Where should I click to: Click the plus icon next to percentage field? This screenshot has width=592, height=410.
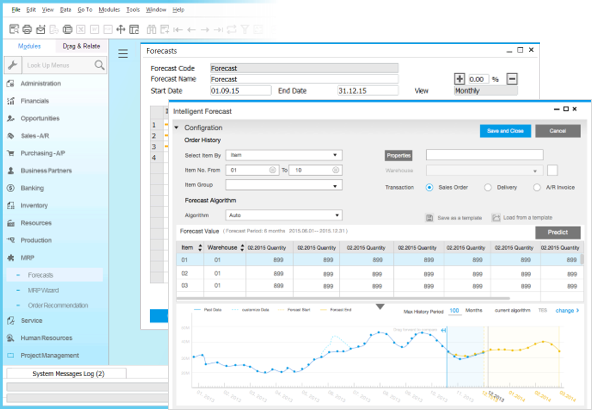[459, 79]
